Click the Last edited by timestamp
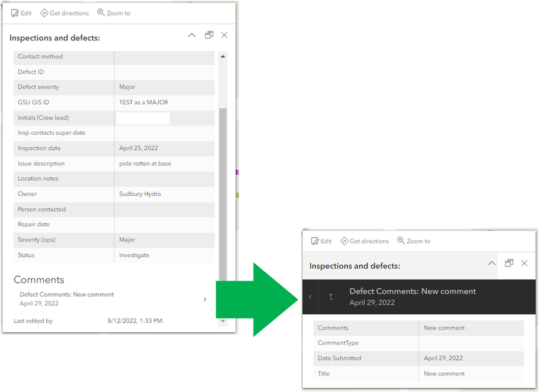This screenshot has width=539, height=392. pyautogui.click(x=136, y=321)
